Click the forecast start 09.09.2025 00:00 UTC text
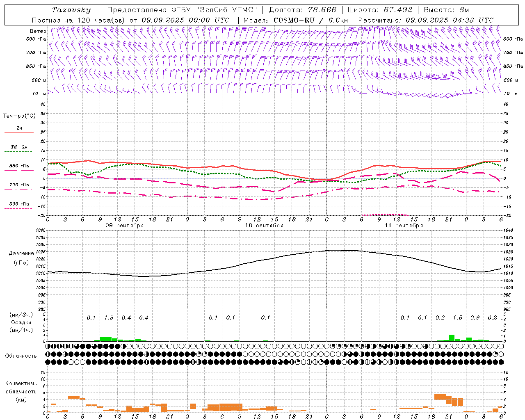This screenshot has width=525, height=420. tap(185, 20)
